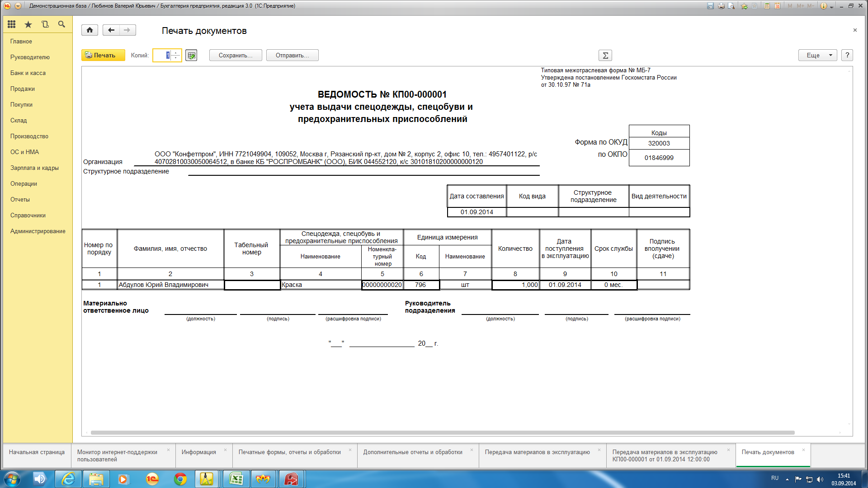Launch Internet Explorer from the taskbar
This screenshot has width=868, height=488.
coord(68,479)
